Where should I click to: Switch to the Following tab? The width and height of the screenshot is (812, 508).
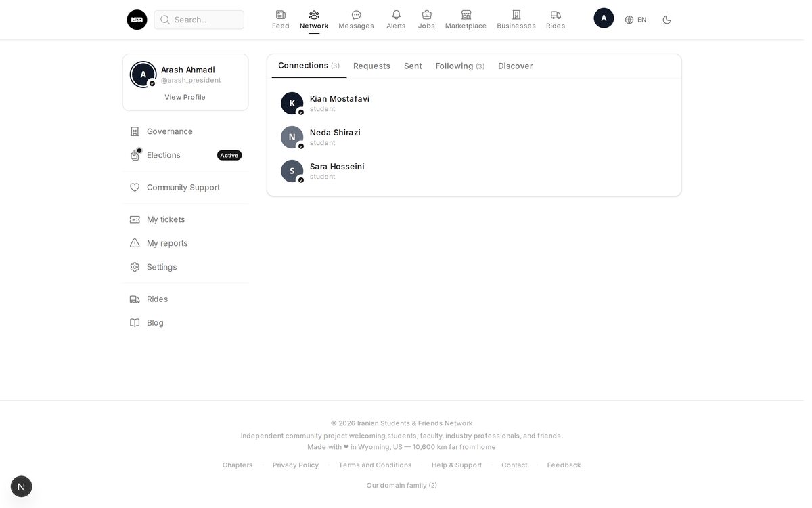click(460, 66)
